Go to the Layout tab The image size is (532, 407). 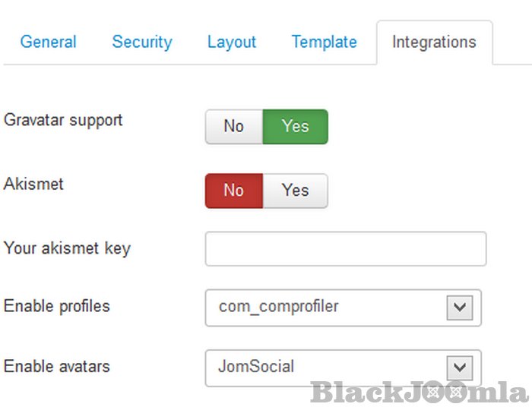232,42
